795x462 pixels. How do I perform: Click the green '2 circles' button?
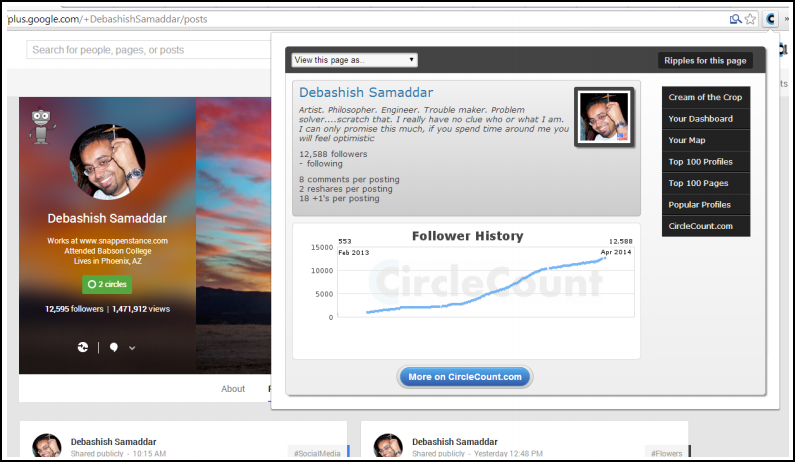pyautogui.click(x=107, y=285)
